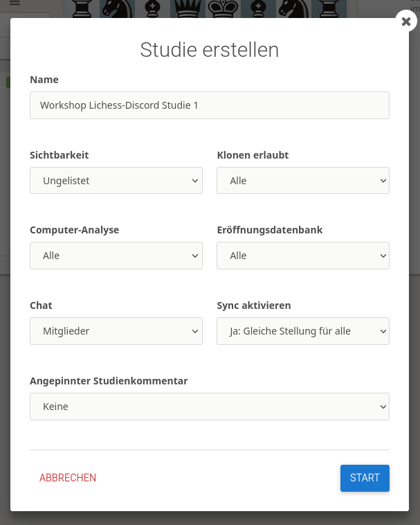
Task: Click the Studie erstellen heading
Action: pos(210,50)
